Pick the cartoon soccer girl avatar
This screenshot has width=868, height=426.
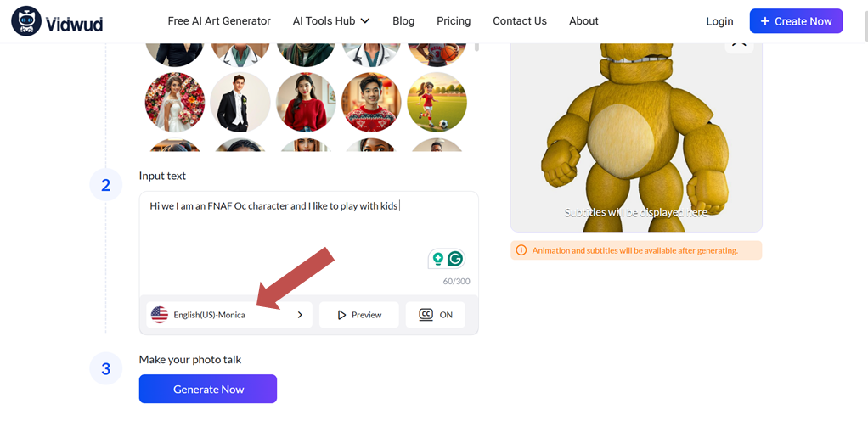(437, 103)
